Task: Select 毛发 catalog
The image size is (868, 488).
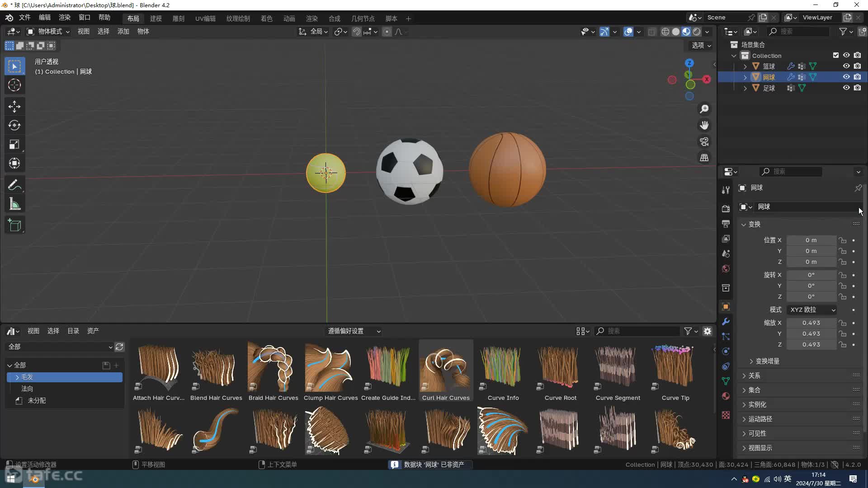Action: pos(65,377)
